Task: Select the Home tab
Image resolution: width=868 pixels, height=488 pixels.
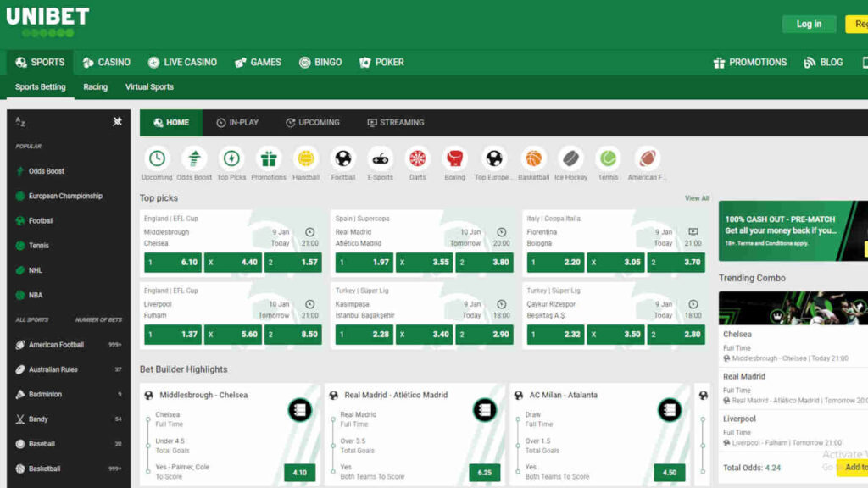Action: pyautogui.click(x=171, y=122)
